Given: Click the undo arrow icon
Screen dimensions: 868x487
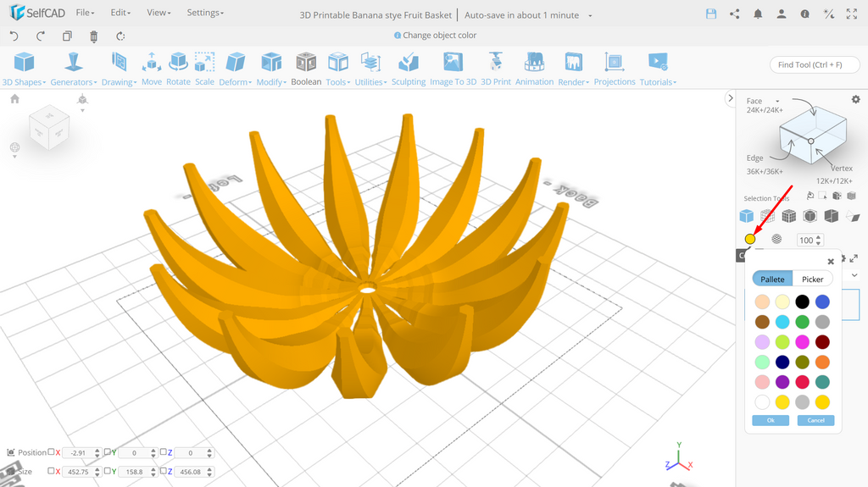Looking at the screenshot, I should 14,36.
